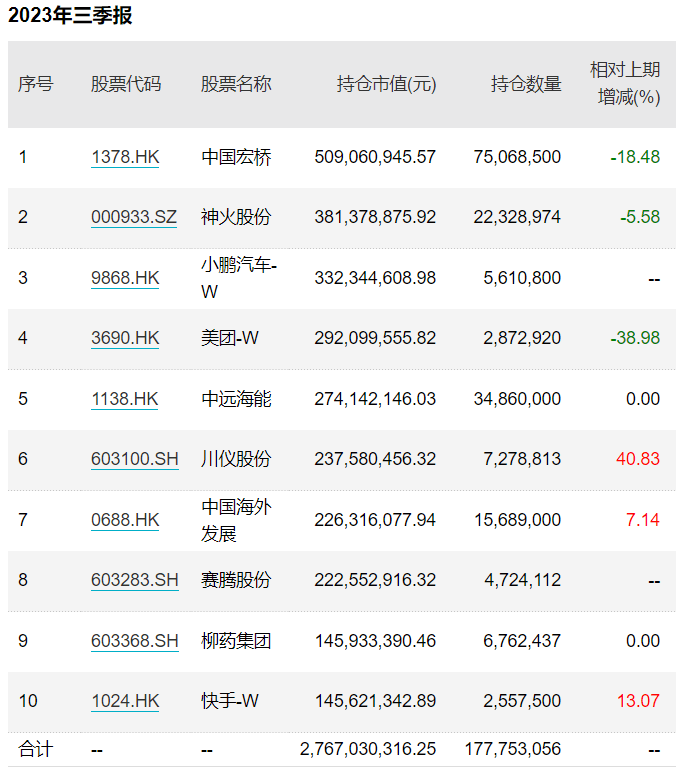This screenshot has width=676, height=773.
Task: Select the 小鹏汽车-W stock name cell
Action: point(238,278)
